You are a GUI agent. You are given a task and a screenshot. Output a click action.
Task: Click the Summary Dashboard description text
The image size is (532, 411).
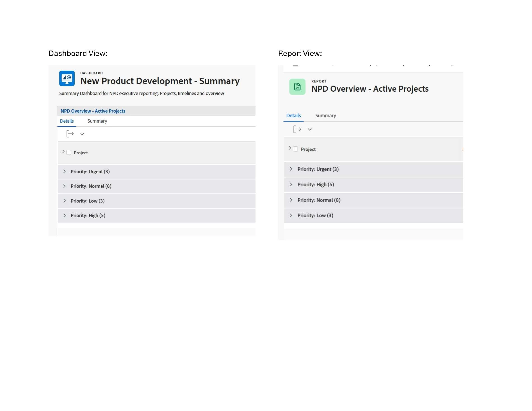141,93
